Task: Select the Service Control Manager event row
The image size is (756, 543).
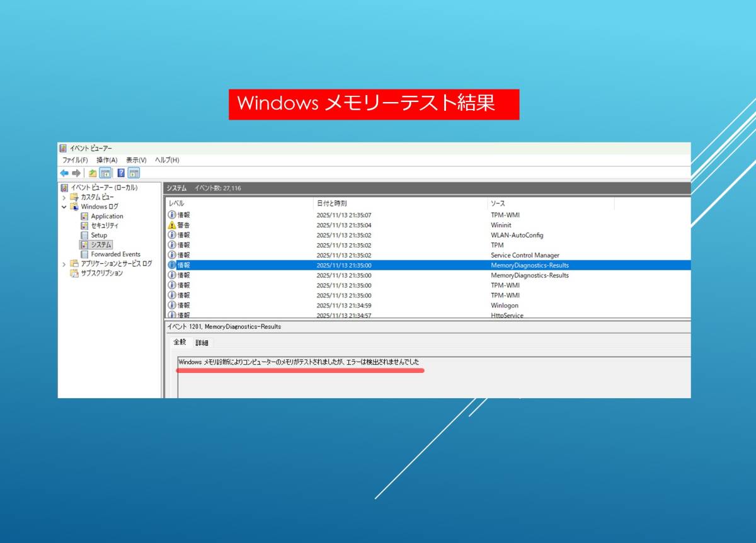Action: point(524,255)
